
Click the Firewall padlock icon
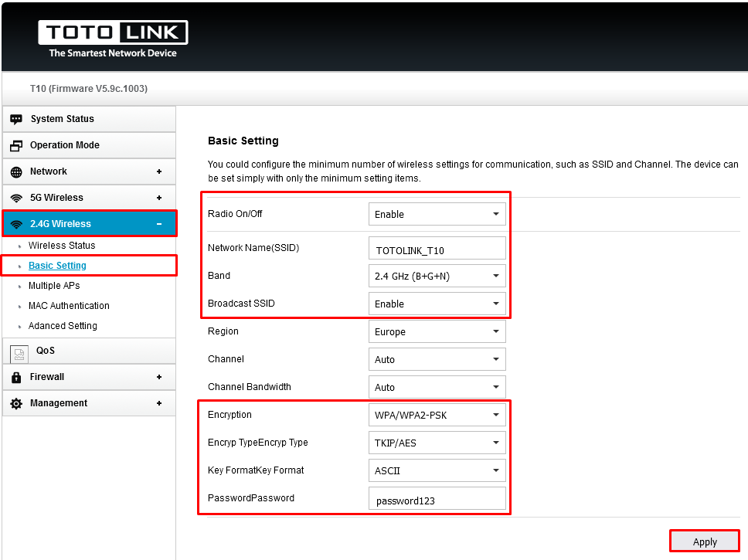tap(16, 377)
